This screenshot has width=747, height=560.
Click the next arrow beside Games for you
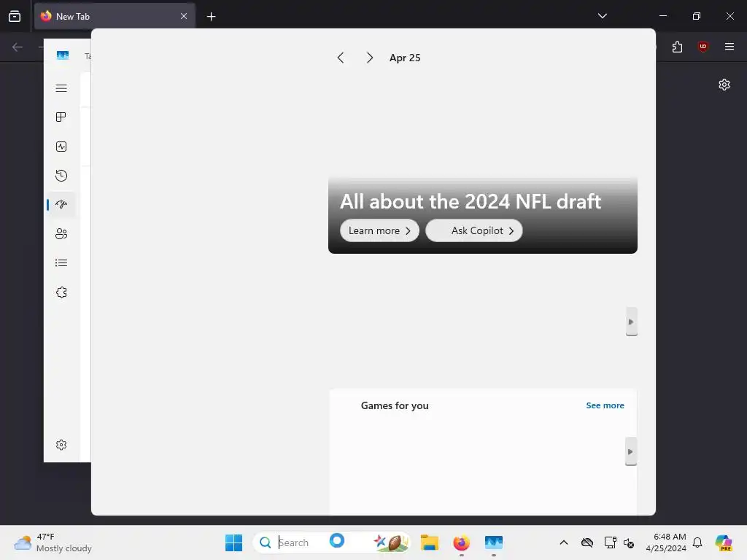[x=631, y=451]
